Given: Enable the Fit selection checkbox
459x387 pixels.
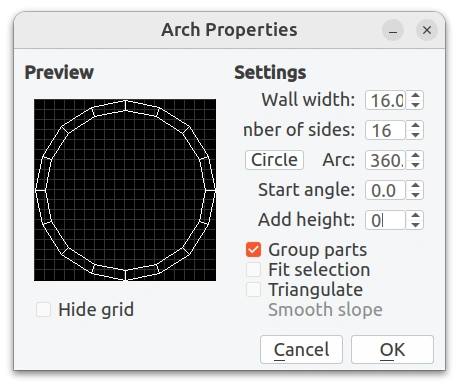Looking at the screenshot, I should pyautogui.click(x=253, y=270).
